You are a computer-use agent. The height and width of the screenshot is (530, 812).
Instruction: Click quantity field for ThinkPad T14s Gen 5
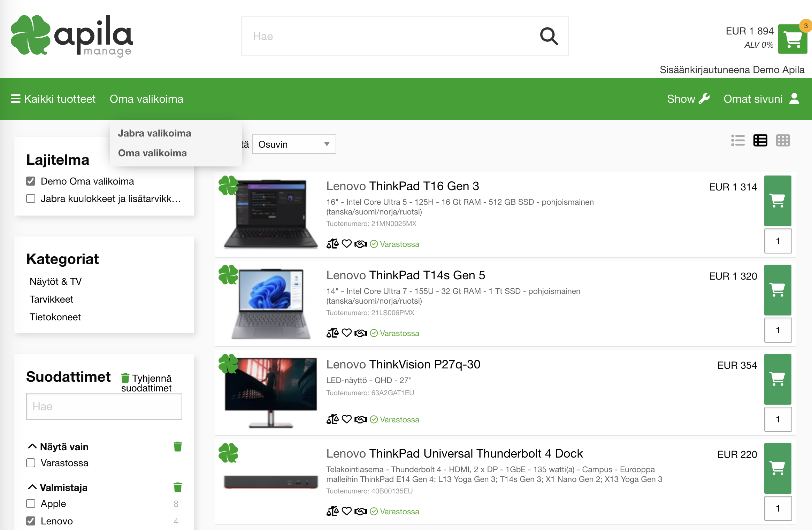(778, 330)
